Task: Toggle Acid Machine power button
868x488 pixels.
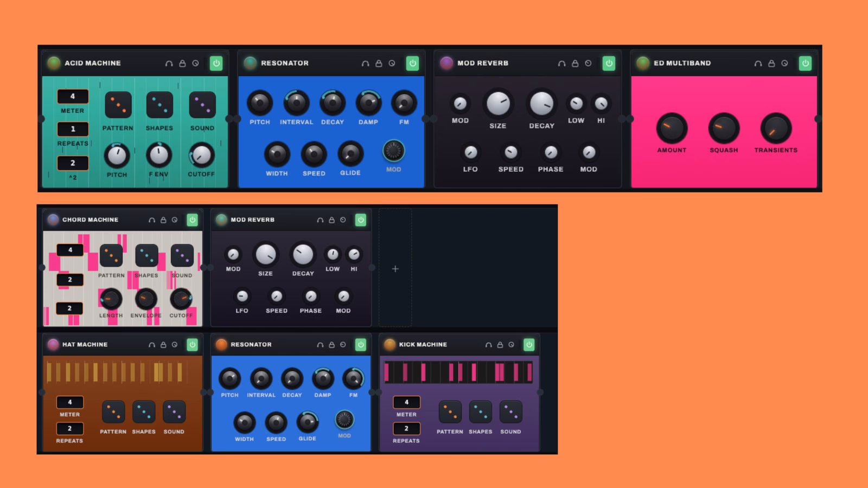Action: coord(216,63)
